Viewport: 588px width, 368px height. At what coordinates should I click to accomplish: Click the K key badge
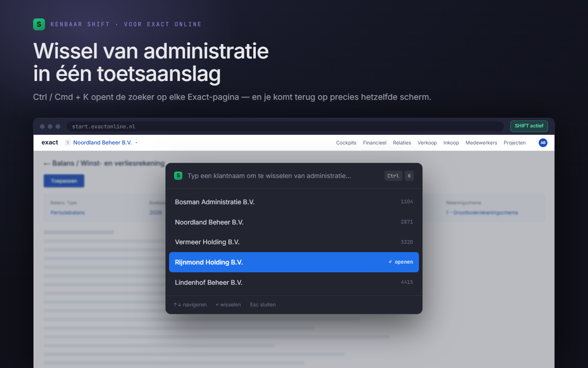409,176
